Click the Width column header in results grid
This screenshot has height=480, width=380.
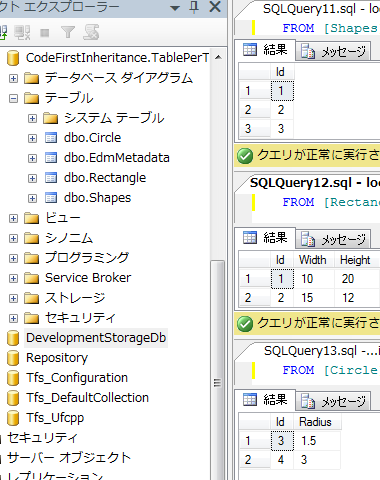click(313, 260)
